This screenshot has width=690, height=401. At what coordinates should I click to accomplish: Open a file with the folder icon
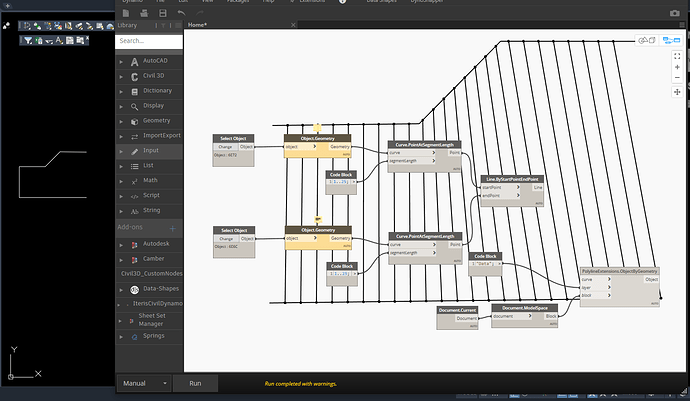144,13
